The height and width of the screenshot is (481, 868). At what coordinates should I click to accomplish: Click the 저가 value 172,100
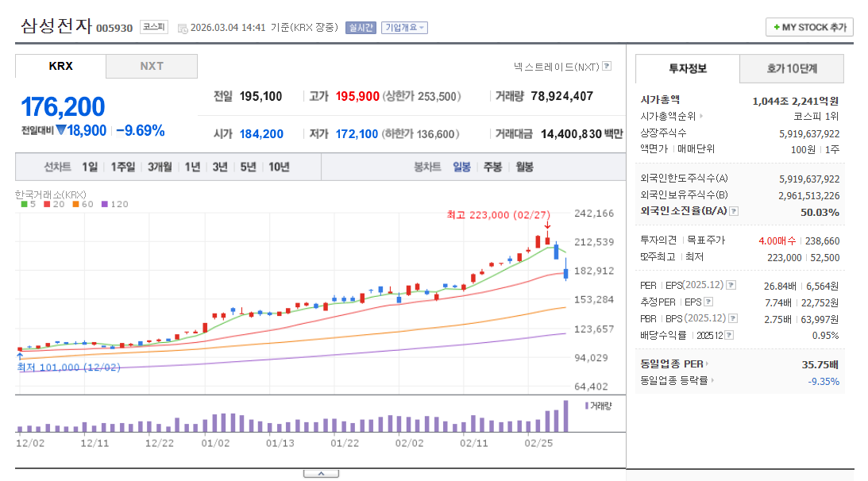pyautogui.click(x=357, y=134)
